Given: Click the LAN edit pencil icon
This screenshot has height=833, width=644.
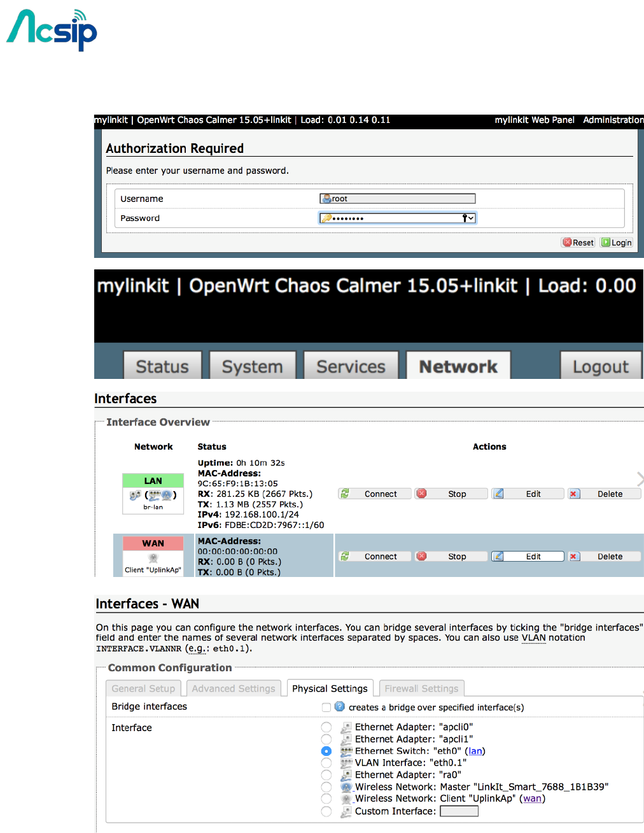Looking at the screenshot, I should click(498, 494).
